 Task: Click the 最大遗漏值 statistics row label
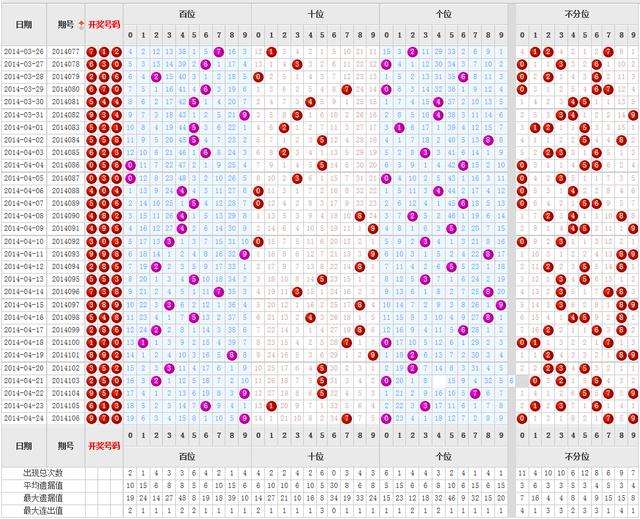coord(43,498)
